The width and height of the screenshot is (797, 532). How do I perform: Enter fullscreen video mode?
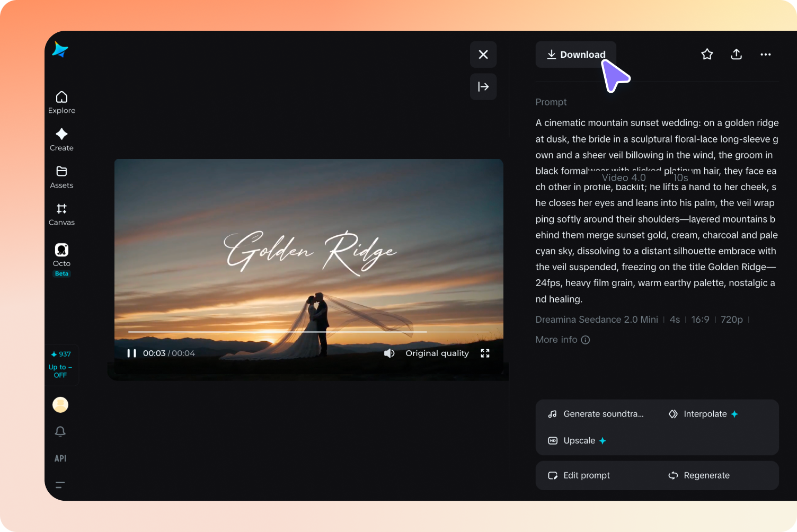pyautogui.click(x=485, y=353)
